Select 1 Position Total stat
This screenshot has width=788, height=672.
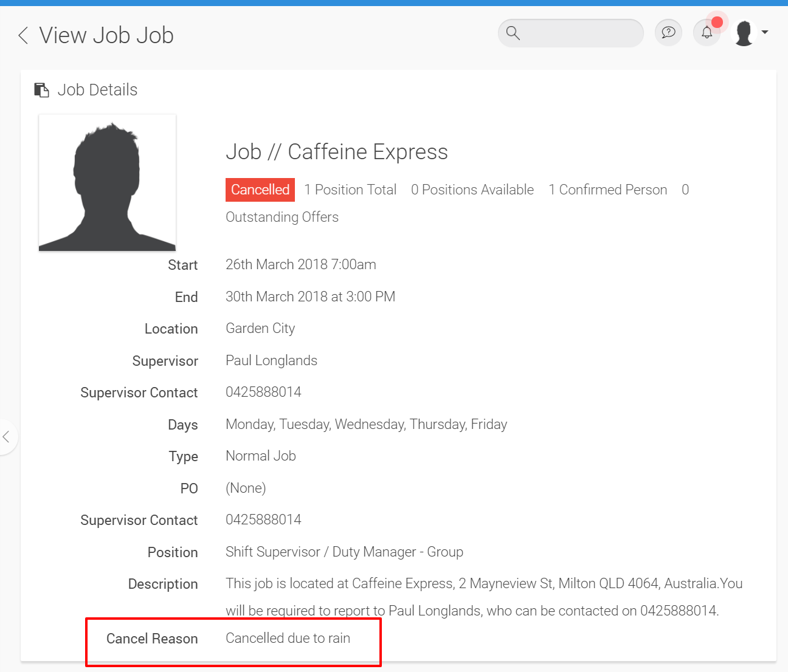point(350,190)
